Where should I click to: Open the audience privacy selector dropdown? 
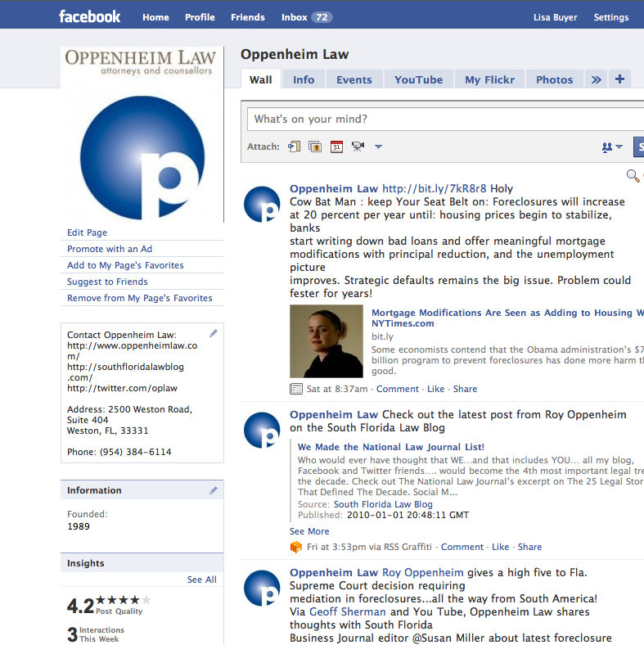tap(612, 147)
